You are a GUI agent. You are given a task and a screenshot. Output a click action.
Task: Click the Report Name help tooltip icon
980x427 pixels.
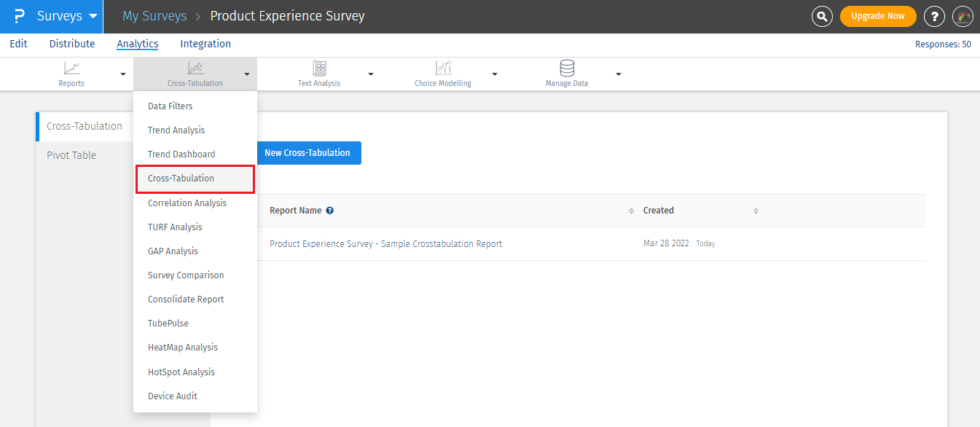[330, 210]
